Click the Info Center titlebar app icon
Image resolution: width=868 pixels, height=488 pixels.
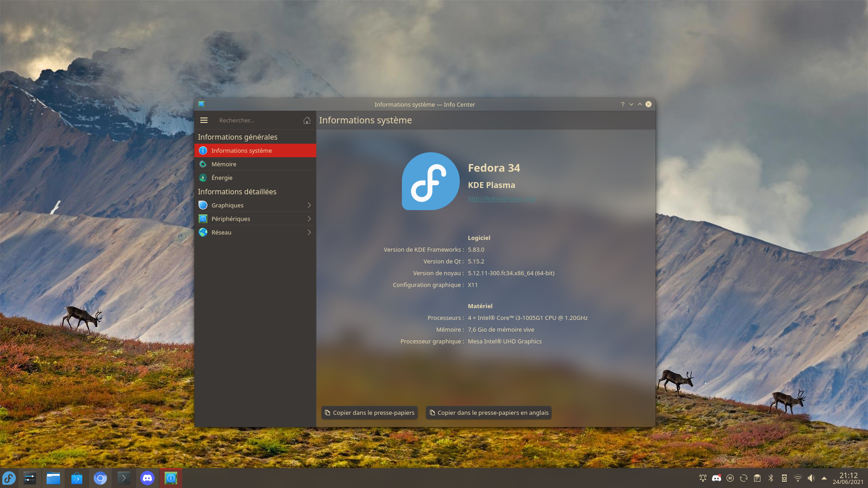click(202, 104)
